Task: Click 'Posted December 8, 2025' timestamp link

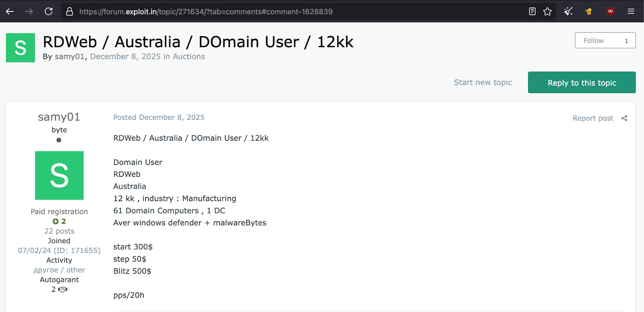Action: tap(159, 117)
